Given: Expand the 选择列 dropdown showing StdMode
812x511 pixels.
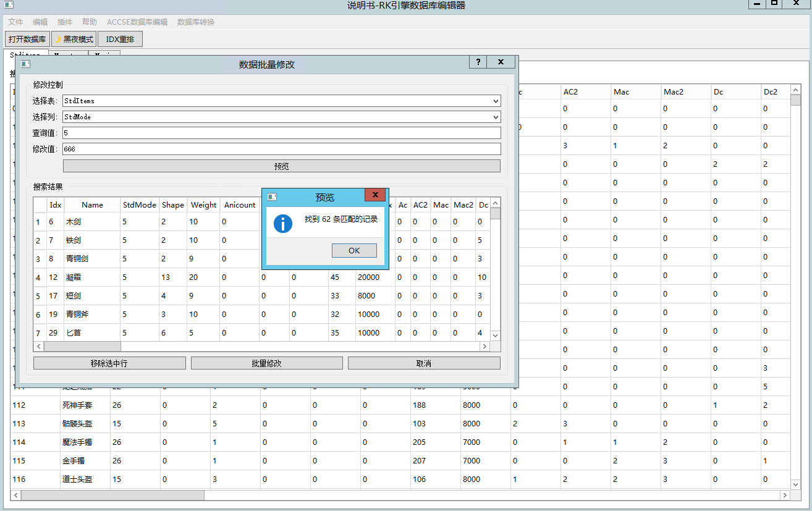Looking at the screenshot, I should (496, 117).
